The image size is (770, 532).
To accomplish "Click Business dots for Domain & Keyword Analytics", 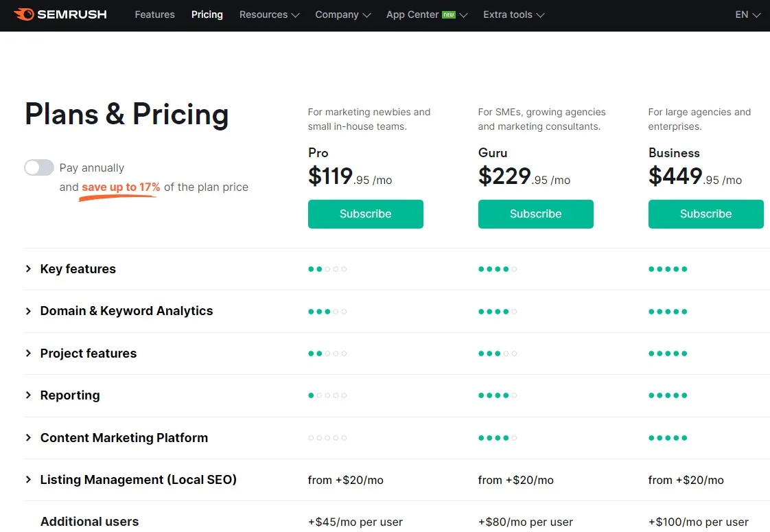I will pyautogui.click(x=668, y=312).
